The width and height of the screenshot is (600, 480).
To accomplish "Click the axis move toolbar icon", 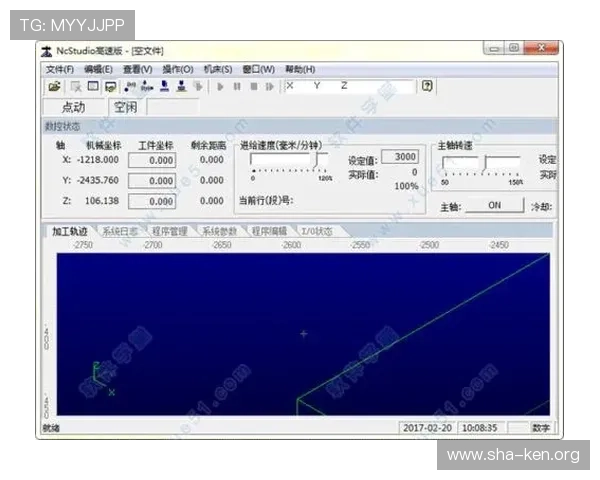I will coord(147,87).
